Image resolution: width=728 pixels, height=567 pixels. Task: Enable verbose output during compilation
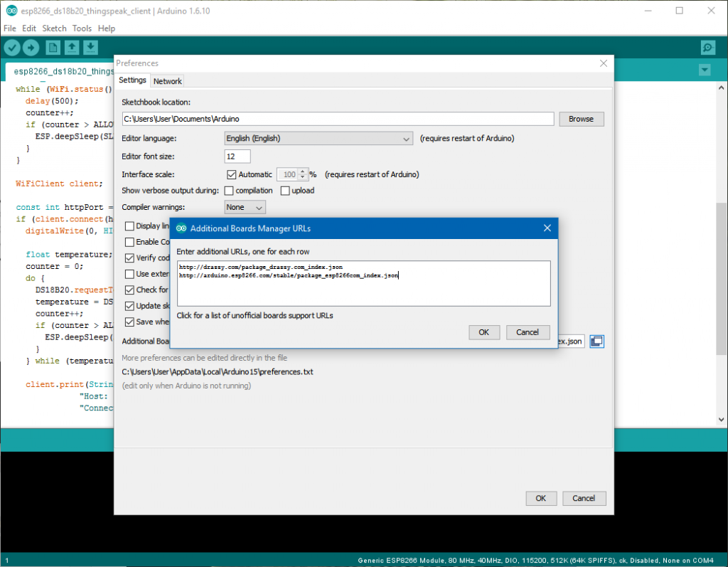pyautogui.click(x=229, y=191)
